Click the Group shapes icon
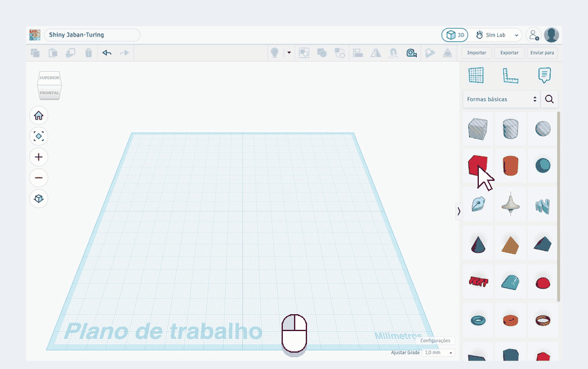The width and height of the screenshot is (588, 369). point(304,53)
